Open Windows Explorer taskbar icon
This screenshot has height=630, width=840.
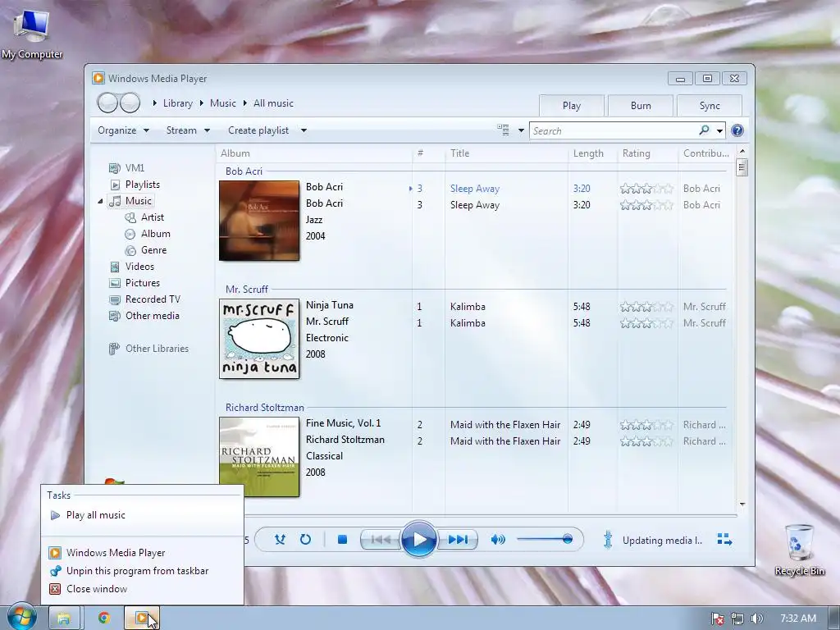[x=64, y=618]
